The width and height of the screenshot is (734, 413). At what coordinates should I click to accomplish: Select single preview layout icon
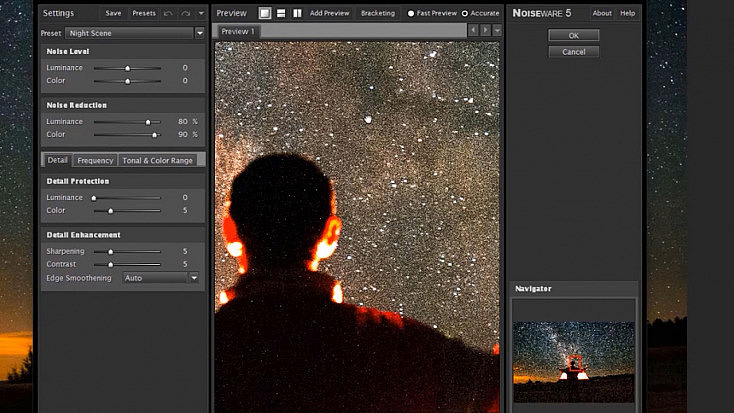(265, 13)
